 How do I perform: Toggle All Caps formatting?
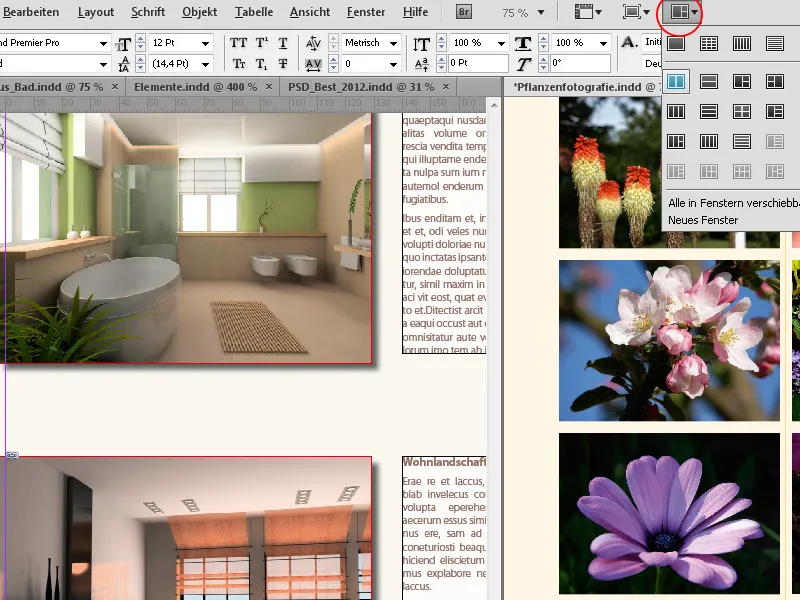(x=237, y=42)
